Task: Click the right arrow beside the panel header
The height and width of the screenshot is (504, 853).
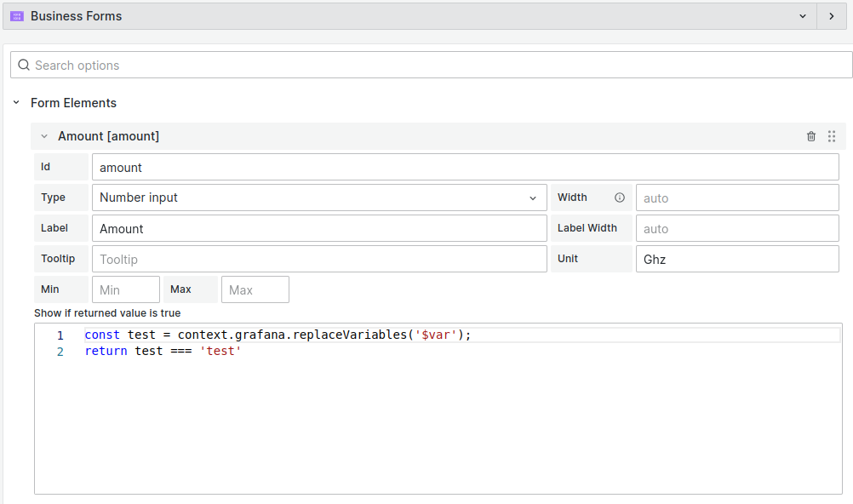Action: coord(831,16)
